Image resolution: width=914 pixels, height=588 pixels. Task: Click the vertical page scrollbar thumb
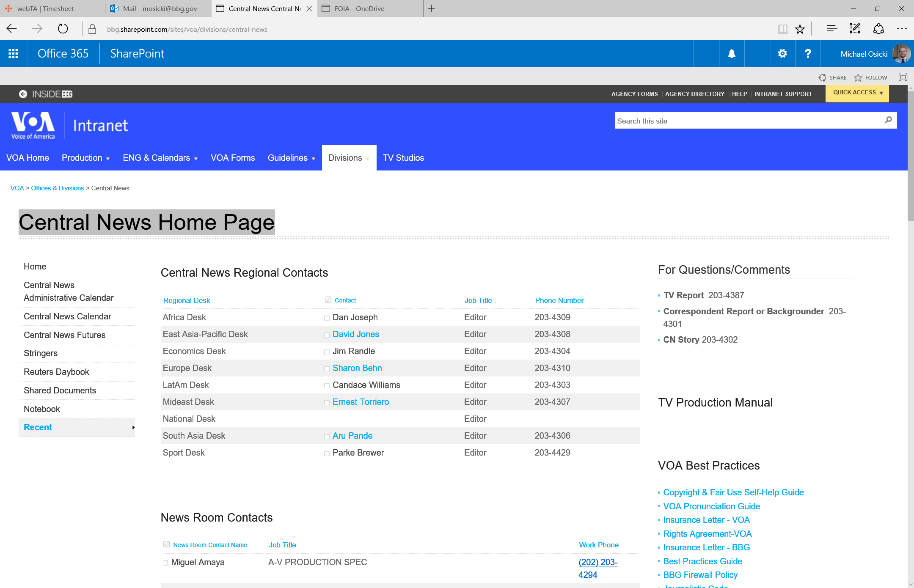[x=911, y=157]
